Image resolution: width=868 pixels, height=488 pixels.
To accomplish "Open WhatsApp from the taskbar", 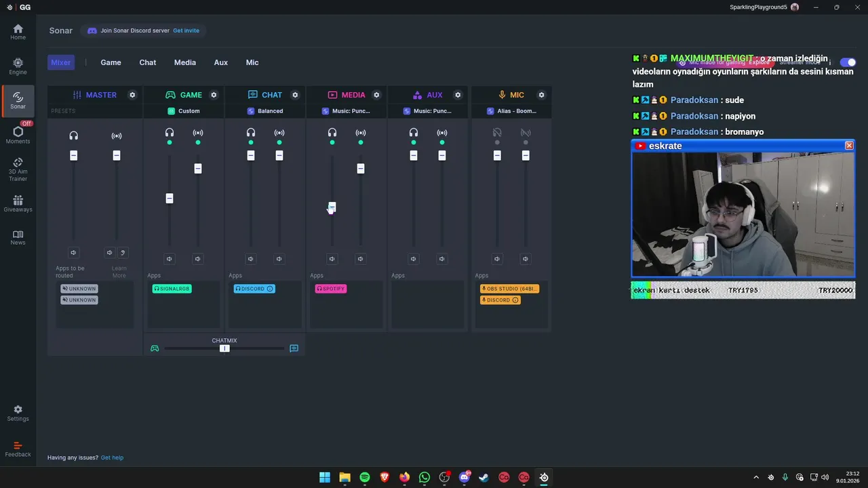I will [x=425, y=477].
